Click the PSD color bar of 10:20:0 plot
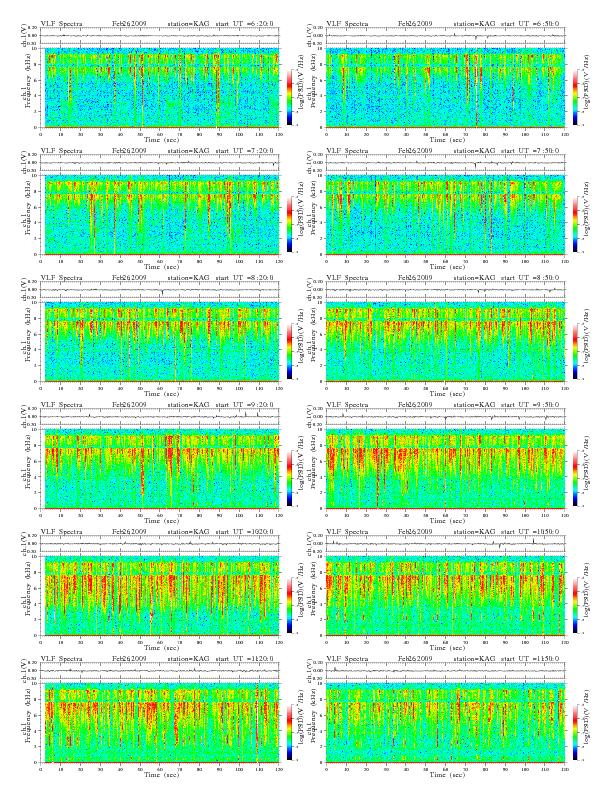Screen dimensions: 612x792 [x=289, y=605]
